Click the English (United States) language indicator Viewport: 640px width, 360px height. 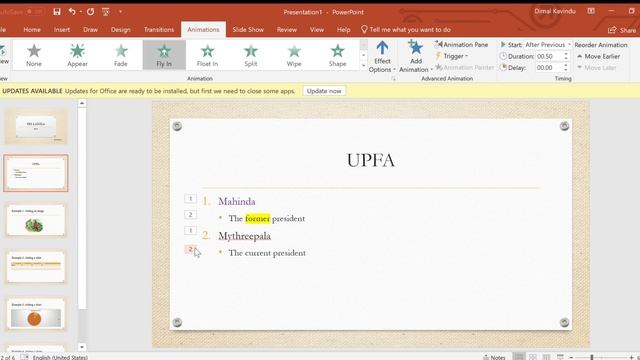pos(60,357)
